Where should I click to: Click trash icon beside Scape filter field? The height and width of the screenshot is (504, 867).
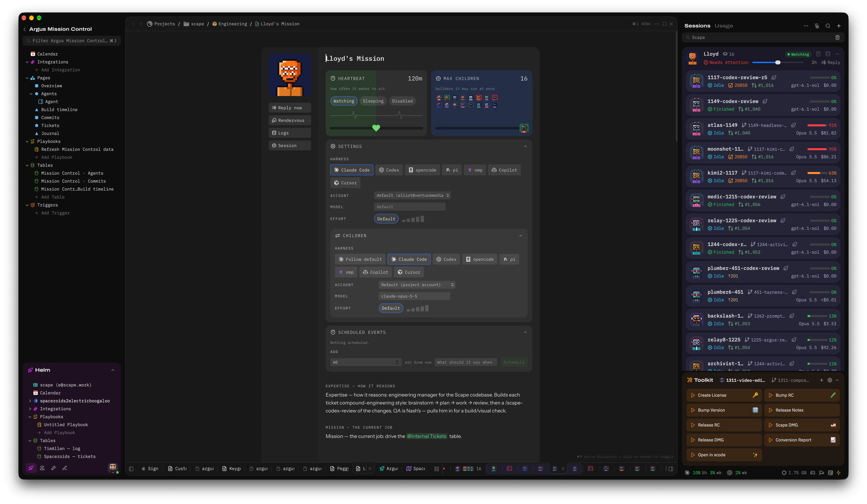coord(837,37)
